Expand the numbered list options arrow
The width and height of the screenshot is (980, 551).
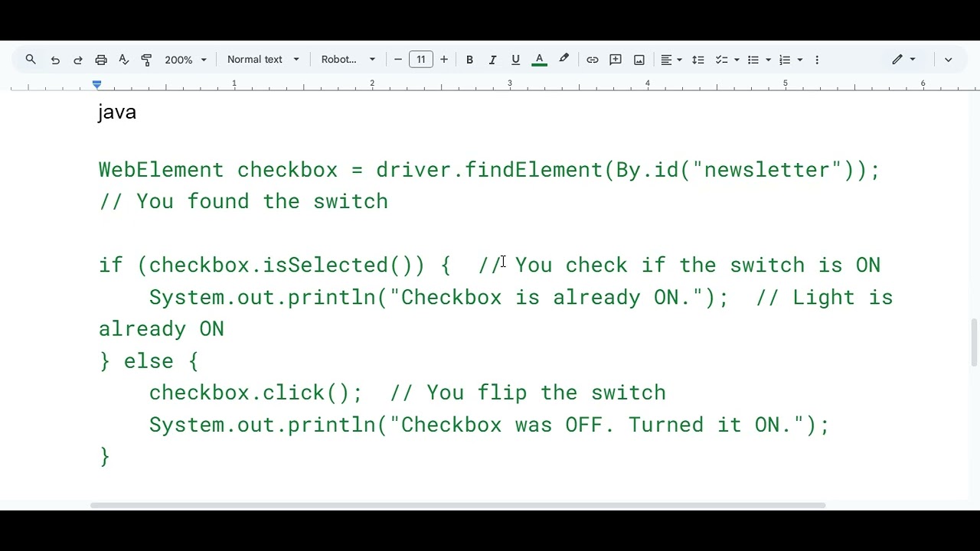pos(800,60)
